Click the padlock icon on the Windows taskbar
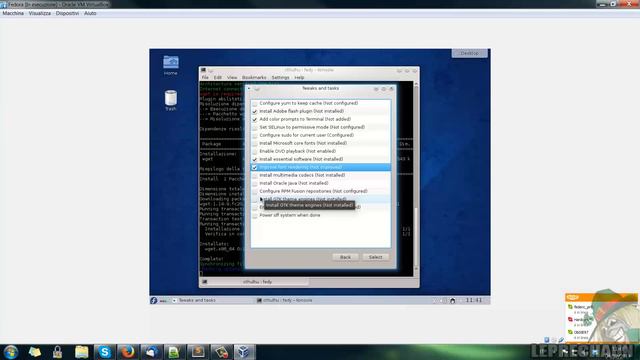 [58, 352]
